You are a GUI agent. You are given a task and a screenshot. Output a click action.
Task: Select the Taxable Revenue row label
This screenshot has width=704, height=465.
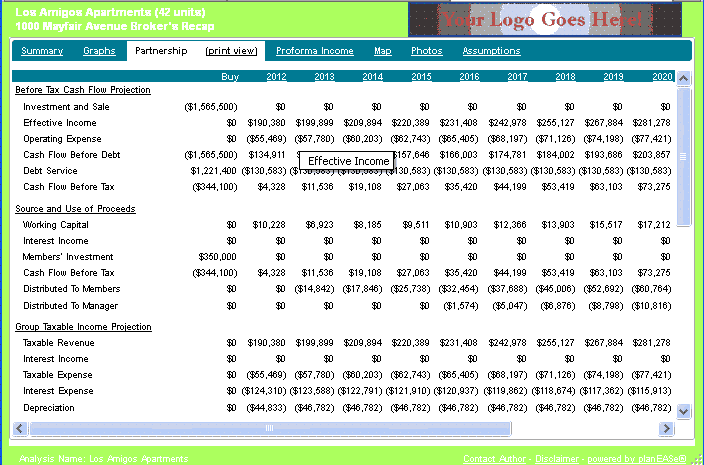tap(59, 343)
